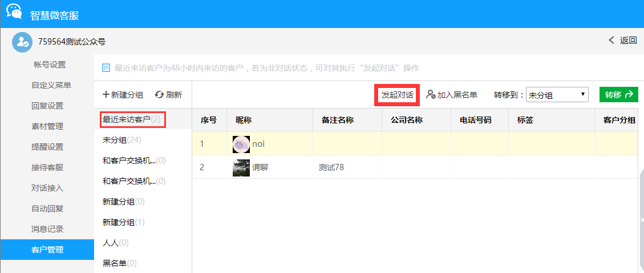Open 帐号设置 in the sidebar
Screen dimensions: 644x273
point(50,65)
